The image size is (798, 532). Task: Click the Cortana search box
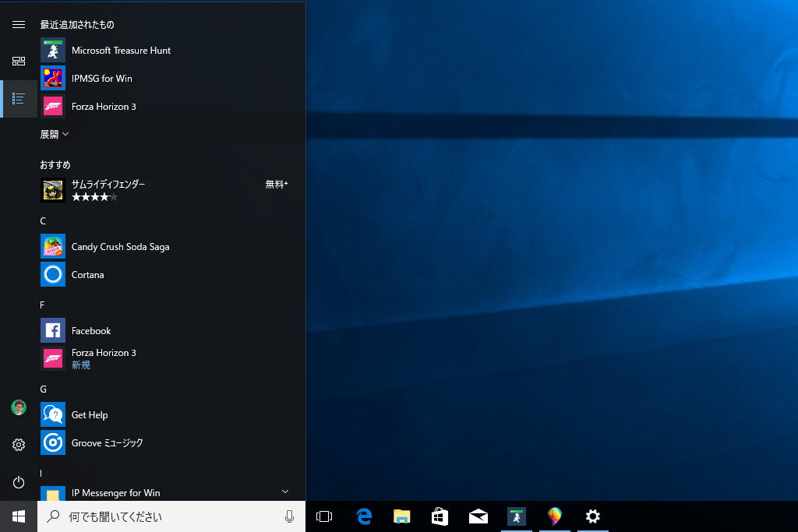click(x=156, y=516)
